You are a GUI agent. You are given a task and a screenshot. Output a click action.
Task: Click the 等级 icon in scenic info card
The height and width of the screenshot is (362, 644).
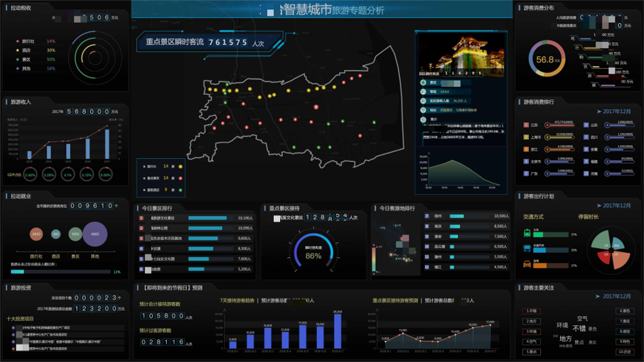tap(424, 91)
